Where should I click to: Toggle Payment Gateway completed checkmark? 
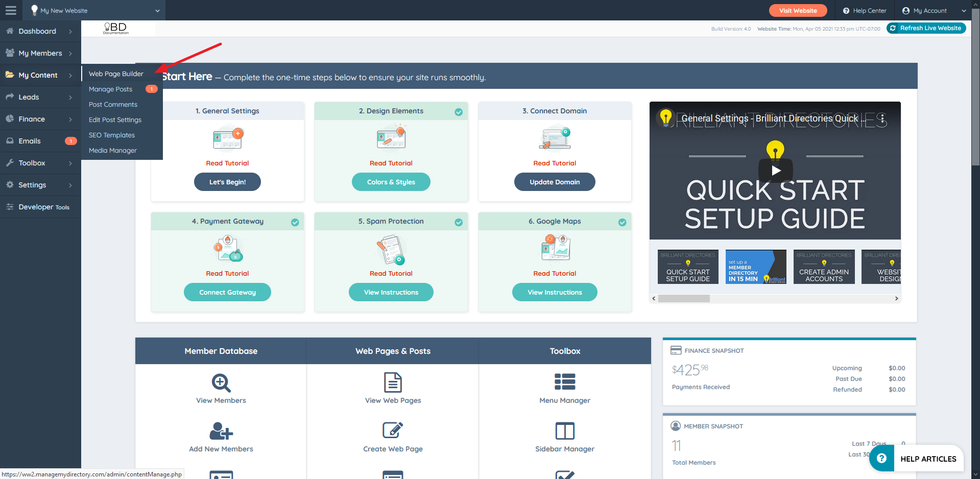coord(295,222)
